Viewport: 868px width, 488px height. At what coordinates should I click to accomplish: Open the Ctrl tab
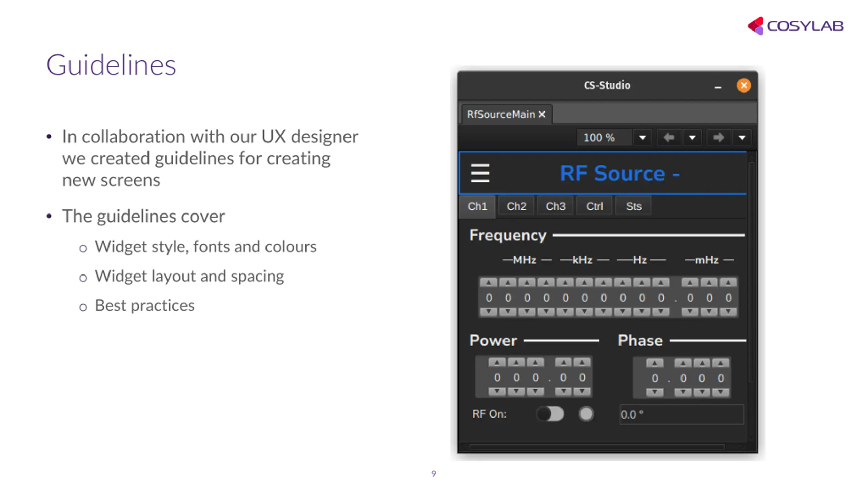(594, 206)
